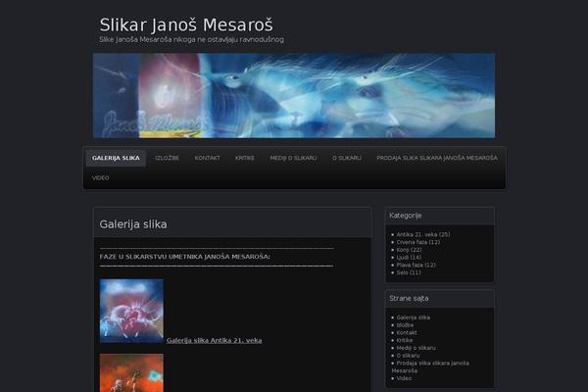588x392 pixels.
Task: Click the Galerija slika page heading
Action: click(133, 224)
